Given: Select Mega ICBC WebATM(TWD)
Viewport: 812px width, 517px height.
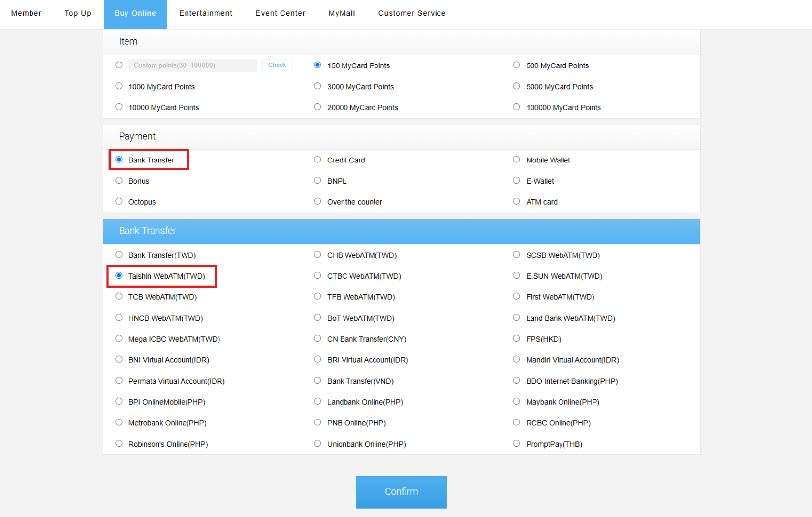Looking at the screenshot, I should [x=119, y=339].
